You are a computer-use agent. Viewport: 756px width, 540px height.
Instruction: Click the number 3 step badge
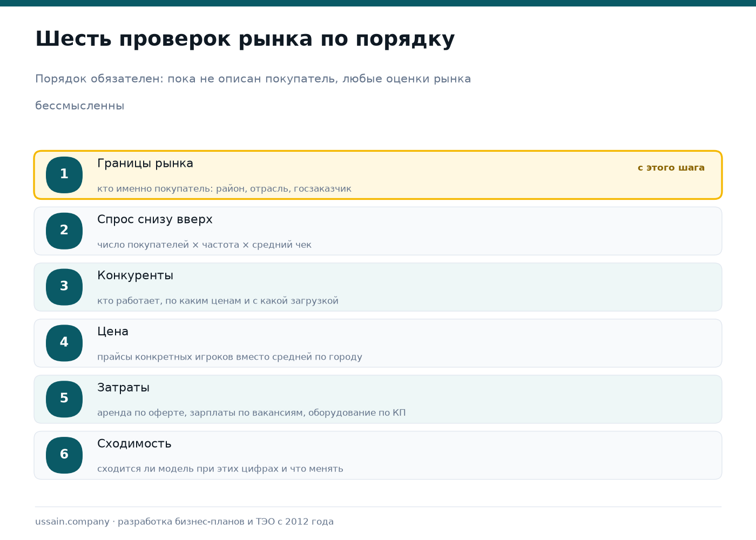click(x=64, y=287)
